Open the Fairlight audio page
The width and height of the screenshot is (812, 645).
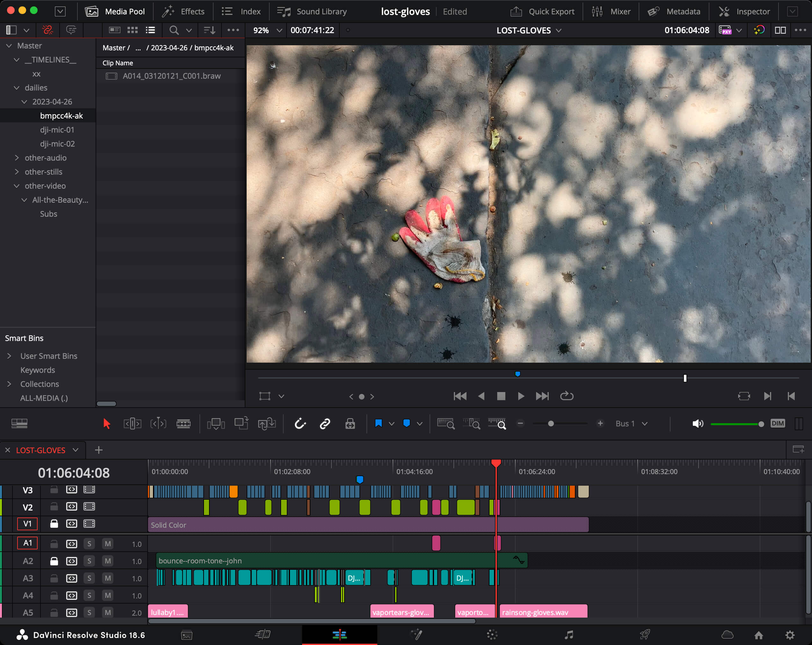click(x=568, y=635)
